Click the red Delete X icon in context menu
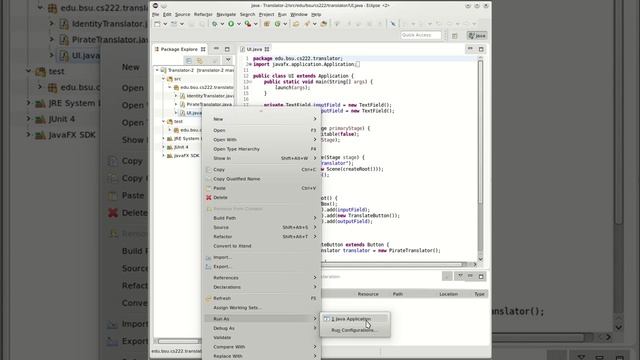Image resolution: width=640 pixels, height=360 pixels. click(209, 198)
